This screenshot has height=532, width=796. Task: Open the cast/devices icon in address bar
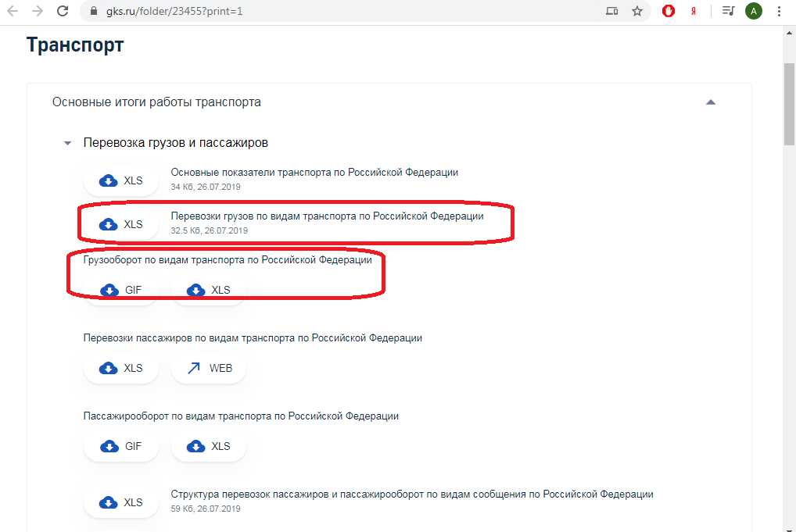point(612,11)
